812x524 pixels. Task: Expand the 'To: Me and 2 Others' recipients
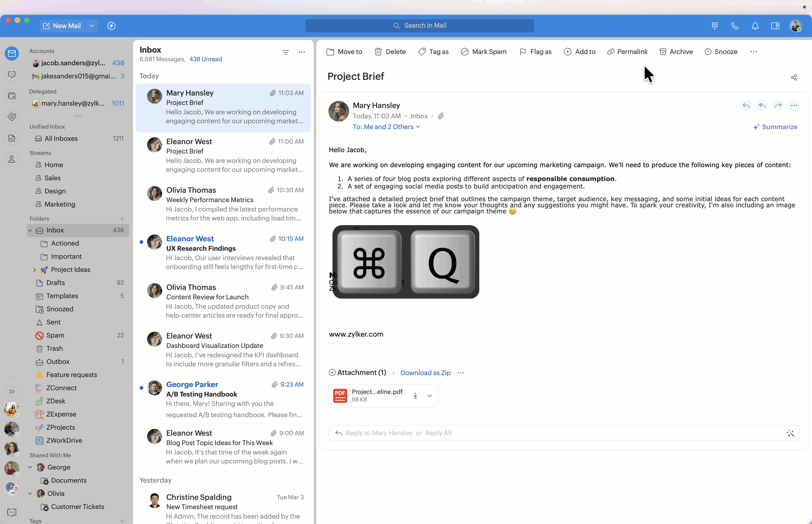386,127
